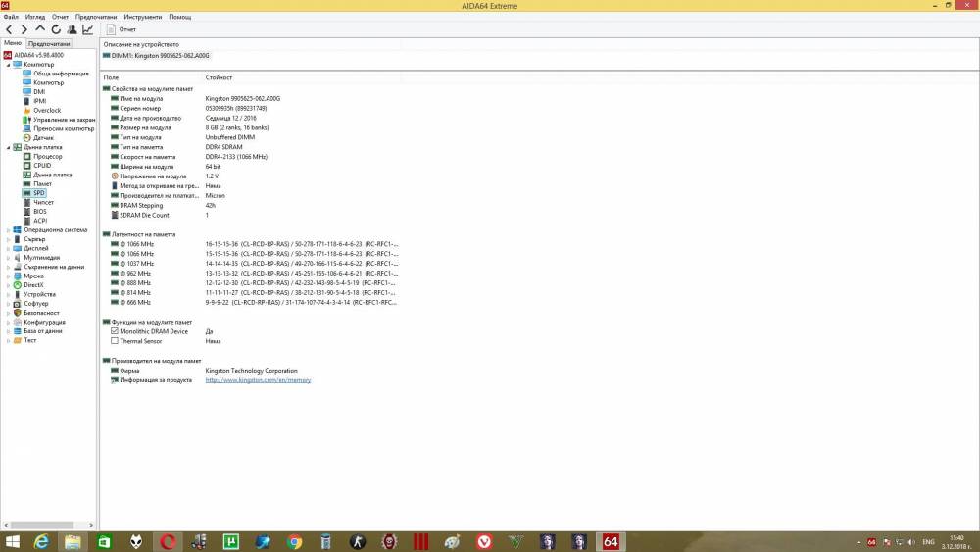980x552 pixels.
Task: Click the Софтуер software icon
Action: coord(18,304)
